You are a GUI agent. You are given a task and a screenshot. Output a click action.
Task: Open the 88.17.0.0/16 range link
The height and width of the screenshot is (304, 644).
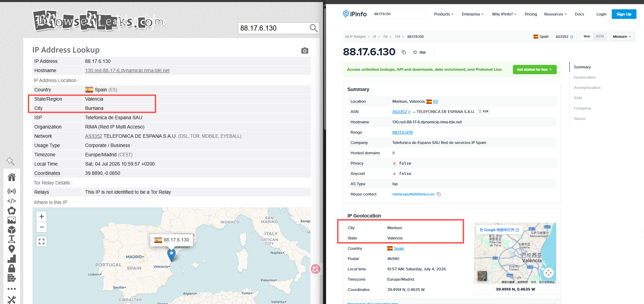coord(402,132)
